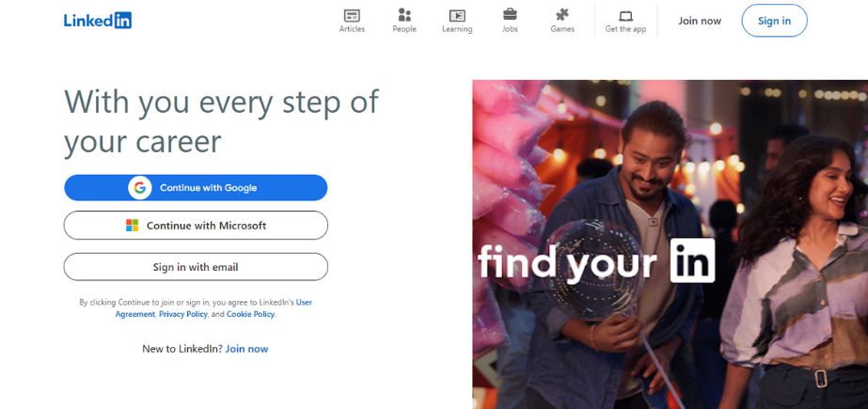Open the Cookie Policy link
This screenshot has width=868, height=409.
tap(250, 314)
